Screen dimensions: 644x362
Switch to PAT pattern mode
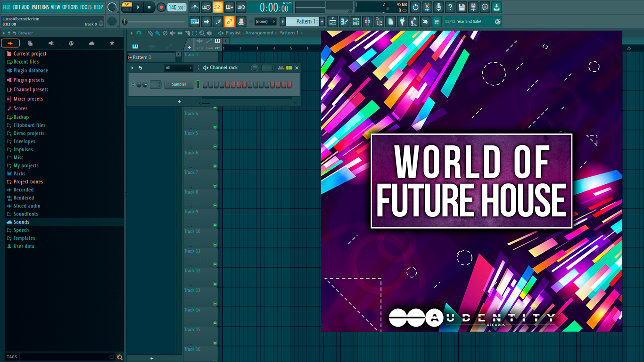127,5
